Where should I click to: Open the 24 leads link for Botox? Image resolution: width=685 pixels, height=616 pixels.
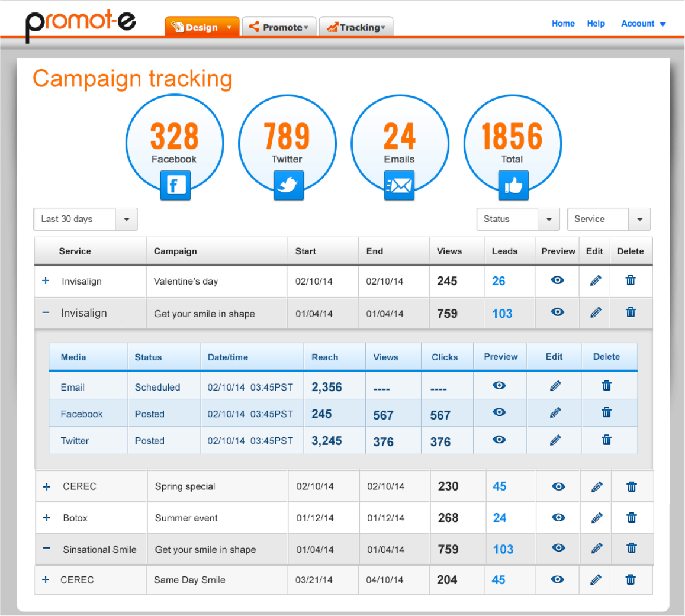(500, 518)
